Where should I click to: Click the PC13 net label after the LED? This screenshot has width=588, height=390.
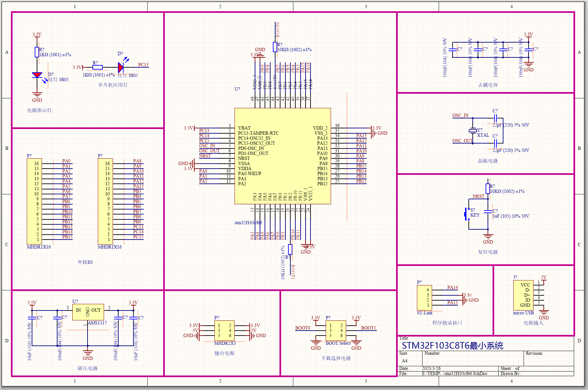click(x=143, y=65)
